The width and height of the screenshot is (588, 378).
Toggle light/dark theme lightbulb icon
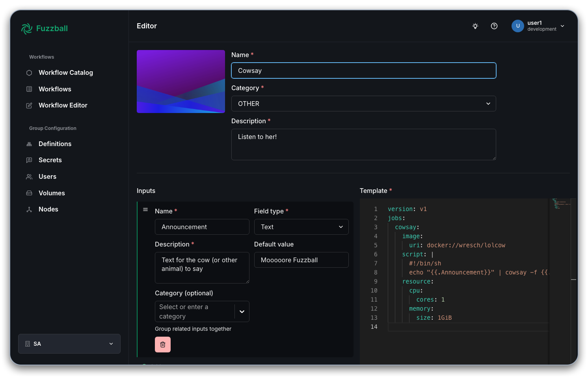click(x=475, y=26)
